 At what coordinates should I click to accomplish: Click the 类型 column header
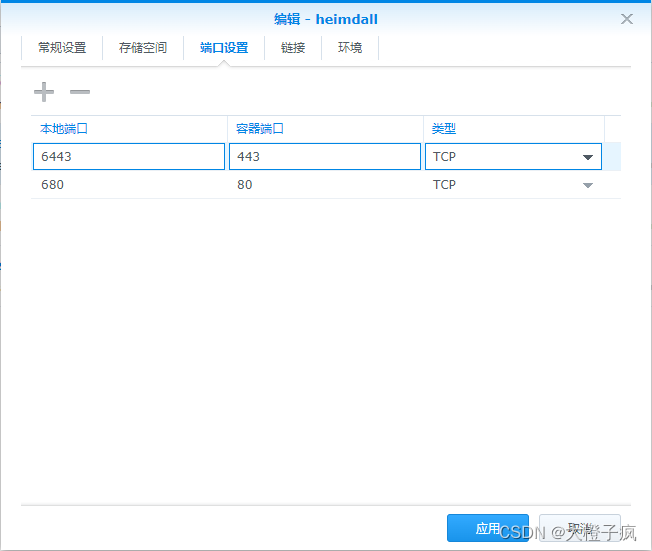(514, 129)
